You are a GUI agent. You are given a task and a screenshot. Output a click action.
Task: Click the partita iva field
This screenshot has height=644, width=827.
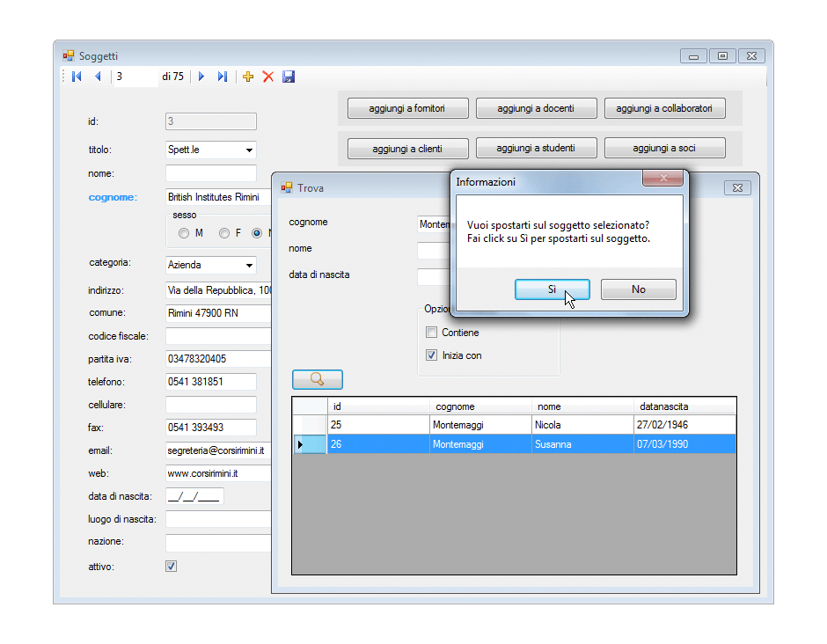click(218, 359)
